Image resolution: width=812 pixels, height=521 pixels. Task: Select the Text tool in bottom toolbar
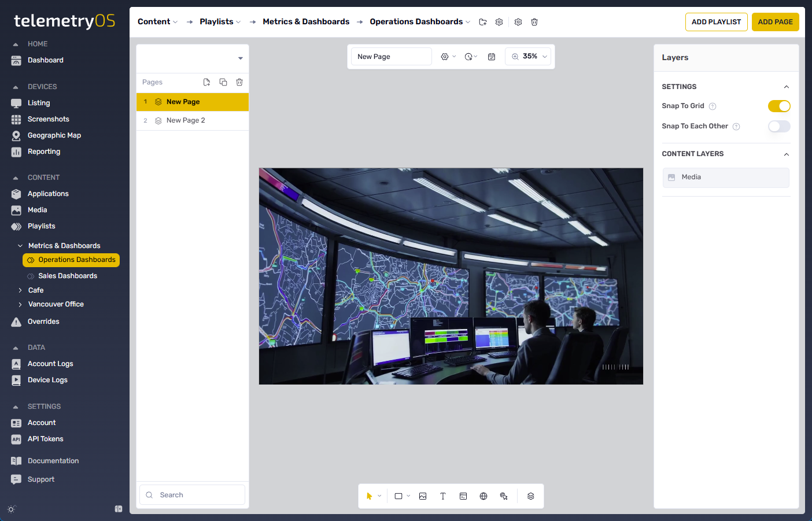(x=443, y=496)
